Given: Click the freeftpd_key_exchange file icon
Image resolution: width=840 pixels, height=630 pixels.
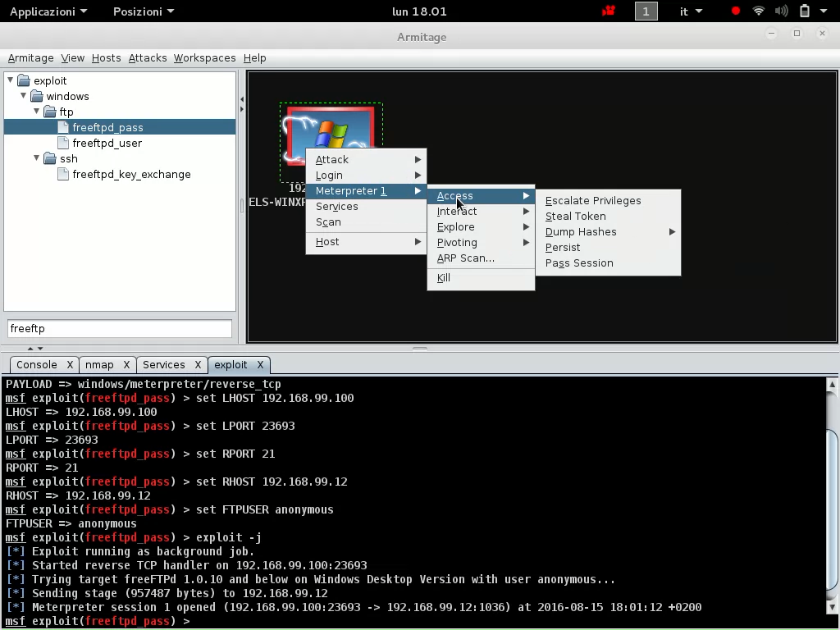Looking at the screenshot, I should click(x=63, y=174).
